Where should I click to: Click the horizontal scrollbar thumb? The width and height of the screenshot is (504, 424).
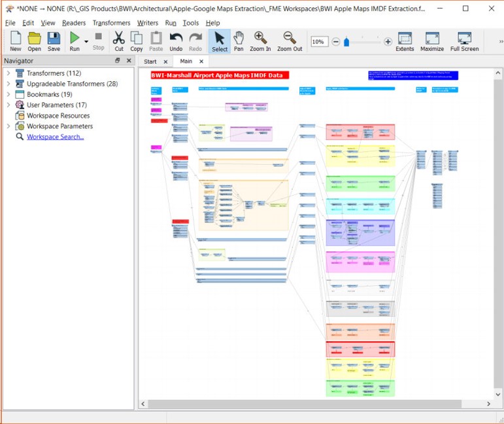[x=305, y=404]
